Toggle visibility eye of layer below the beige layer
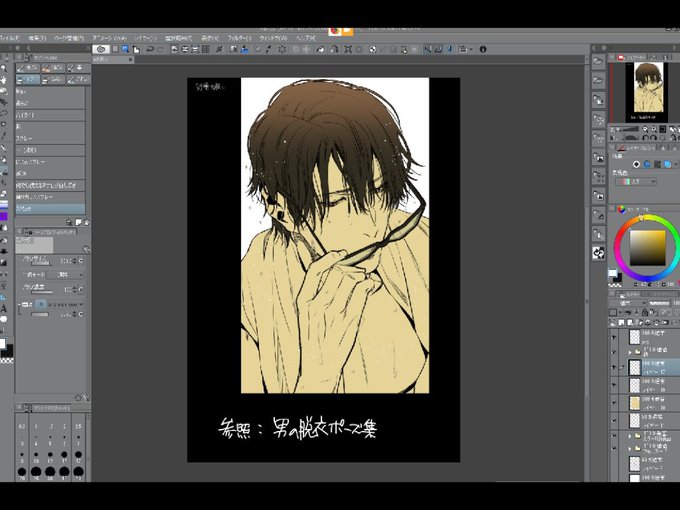 tap(614, 420)
